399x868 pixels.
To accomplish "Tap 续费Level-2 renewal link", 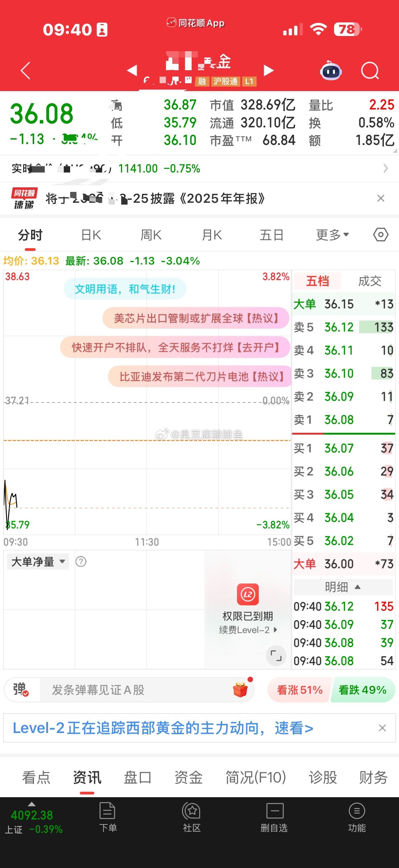I will (248, 630).
